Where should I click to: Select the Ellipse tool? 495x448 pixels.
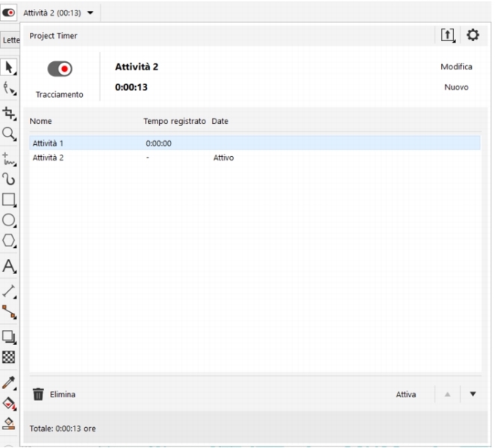tap(10, 221)
